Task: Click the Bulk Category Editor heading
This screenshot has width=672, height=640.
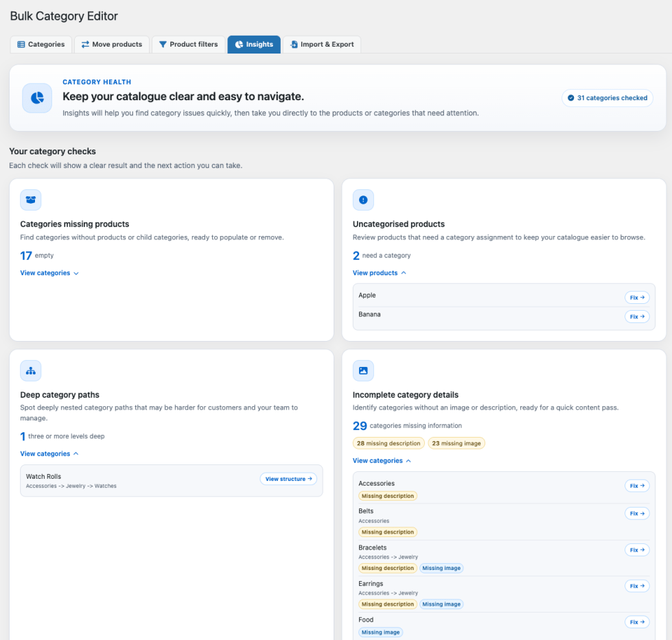Action: point(64,16)
